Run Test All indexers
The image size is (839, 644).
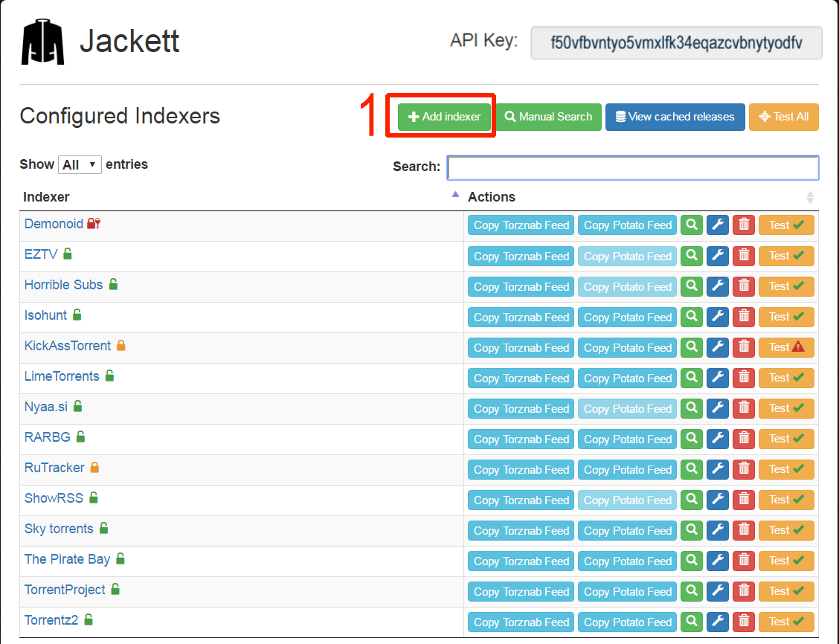point(784,117)
